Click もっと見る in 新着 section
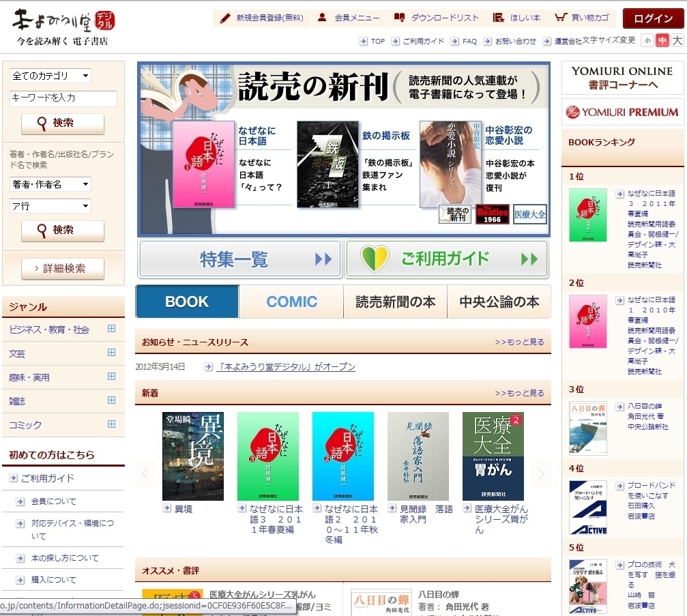 tap(520, 393)
